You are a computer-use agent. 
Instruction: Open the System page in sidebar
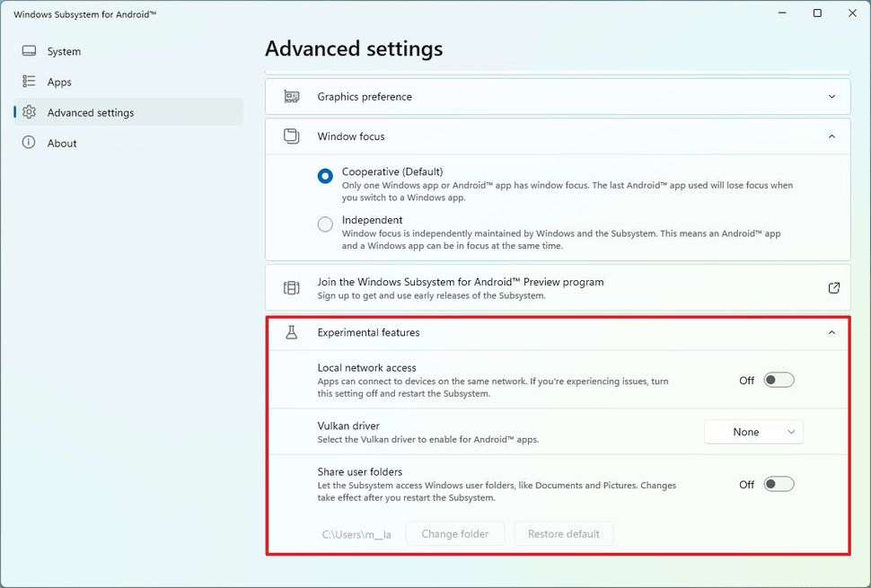[128, 51]
